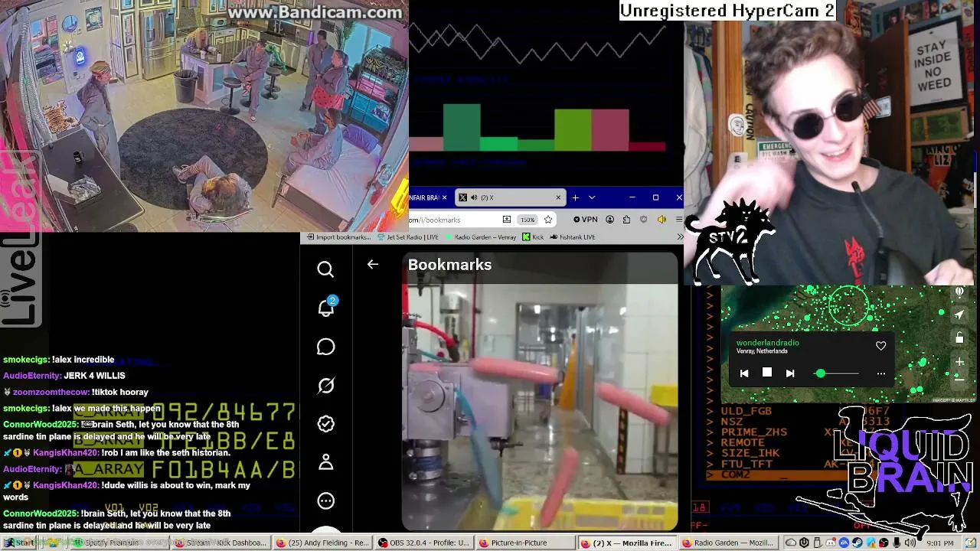This screenshot has width=980, height=551.
Task: Open Fishtank LIVE bookmark
Action: click(572, 237)
